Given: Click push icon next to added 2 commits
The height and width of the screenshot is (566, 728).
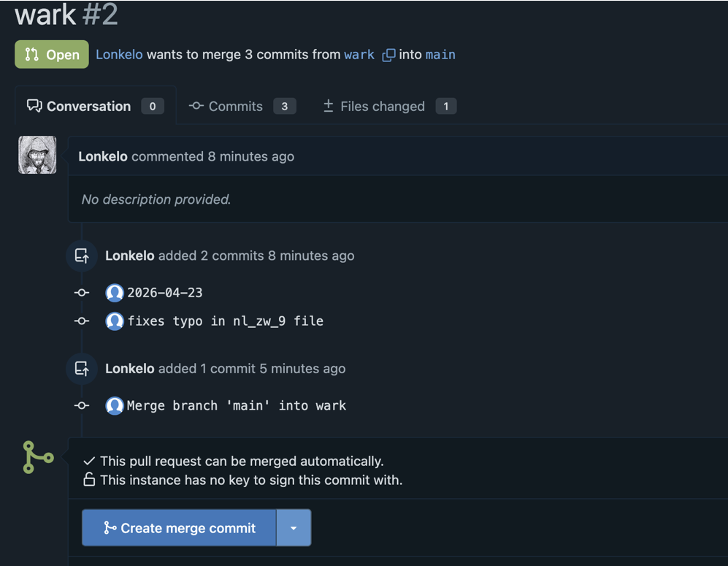Looking at the screenshot, I should (x=82, y=256).
